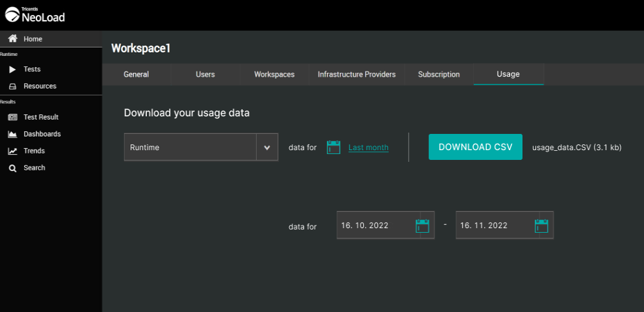Click the NeoLoad logo
The height and width of the screenshot is (312, 644).
(35, 15)
